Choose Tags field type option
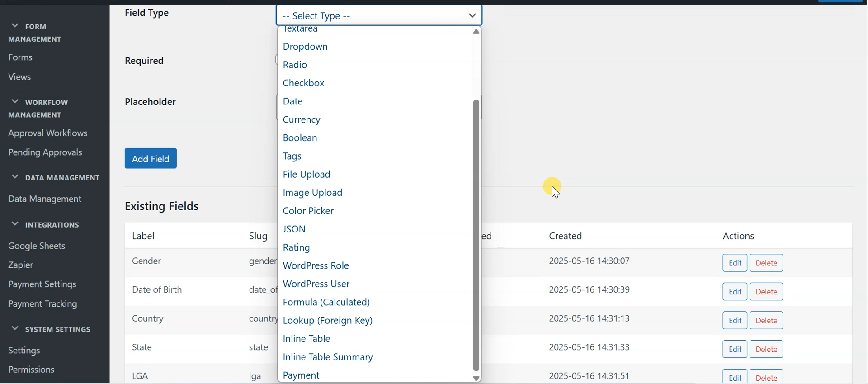 coord(374,156)
